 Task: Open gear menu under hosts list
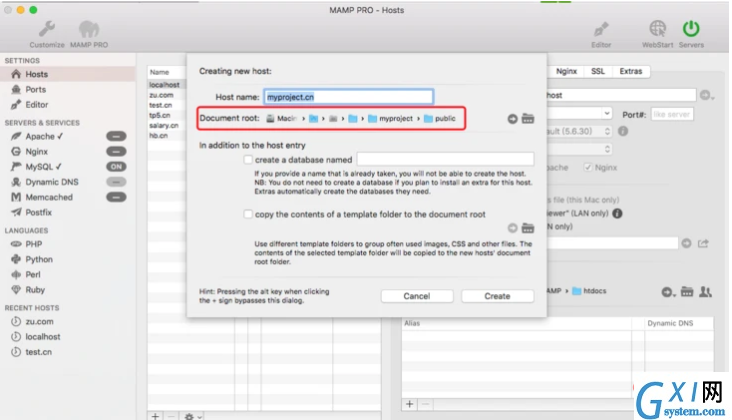click(192, 416)
